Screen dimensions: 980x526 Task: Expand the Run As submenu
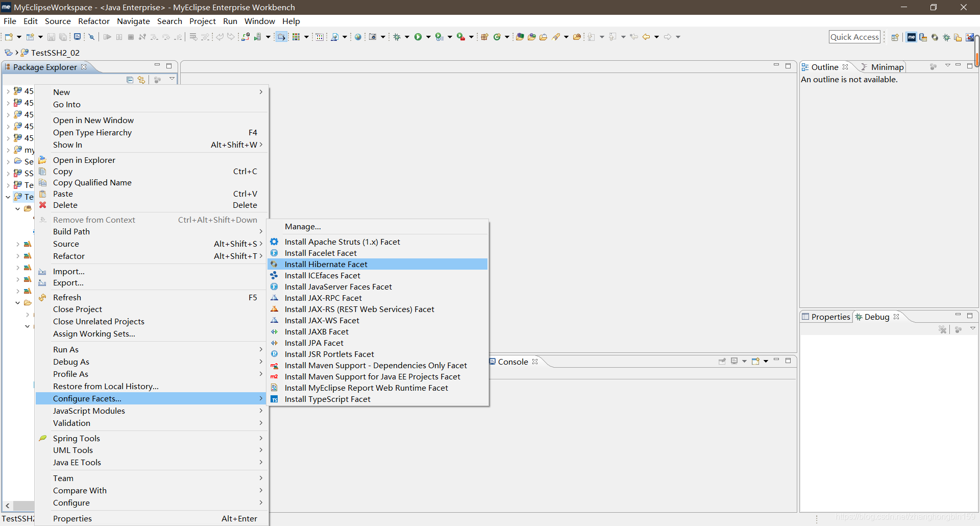pos(151,349)
